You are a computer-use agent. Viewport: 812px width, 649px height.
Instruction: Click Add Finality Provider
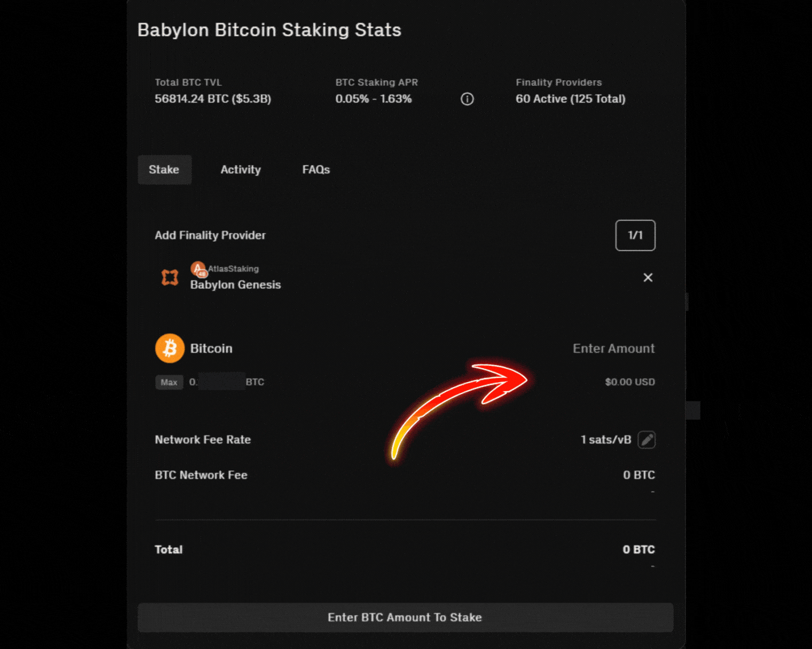click(x=210, y=235)
